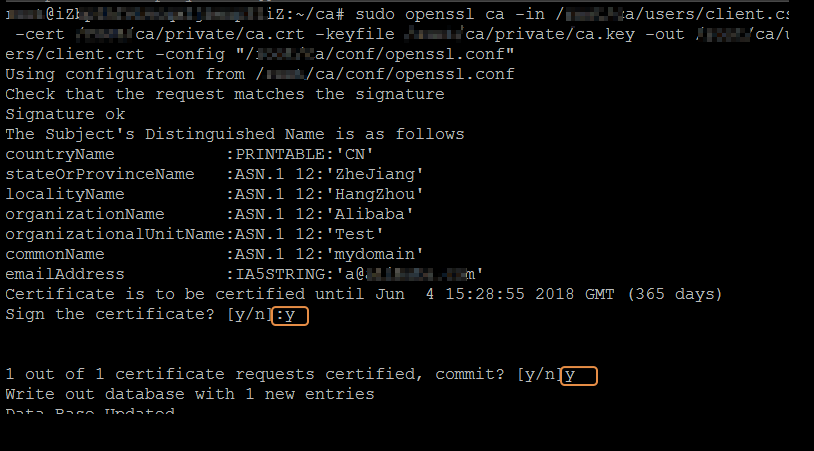The width and height of the screenshot is (814, 451).
Task: Click the organizationName value 'Alibaba'
Action: [x=379, y=215]
